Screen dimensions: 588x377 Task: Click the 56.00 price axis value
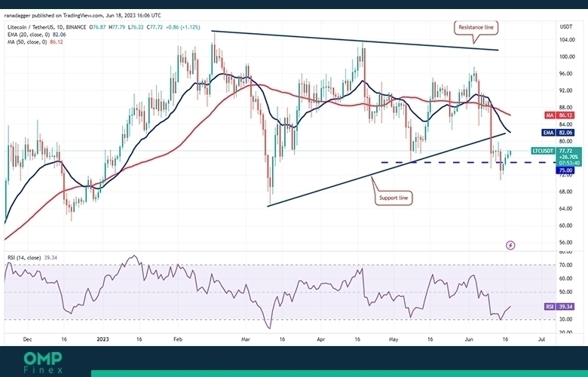(566, 242)
